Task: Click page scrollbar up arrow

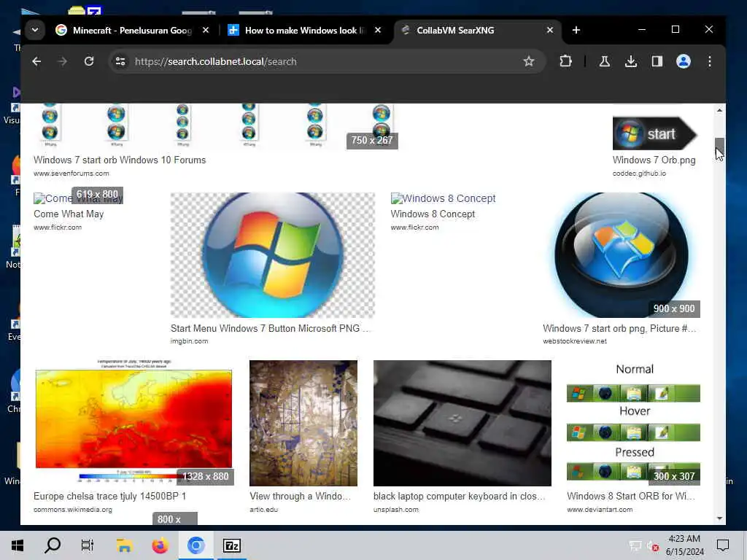Action: [x=719, y=110]
